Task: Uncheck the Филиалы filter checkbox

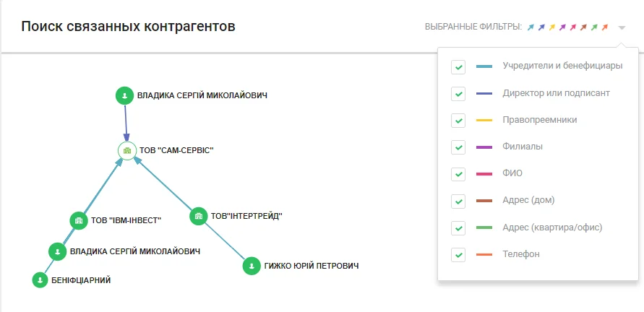Action: tap(458, 147)
